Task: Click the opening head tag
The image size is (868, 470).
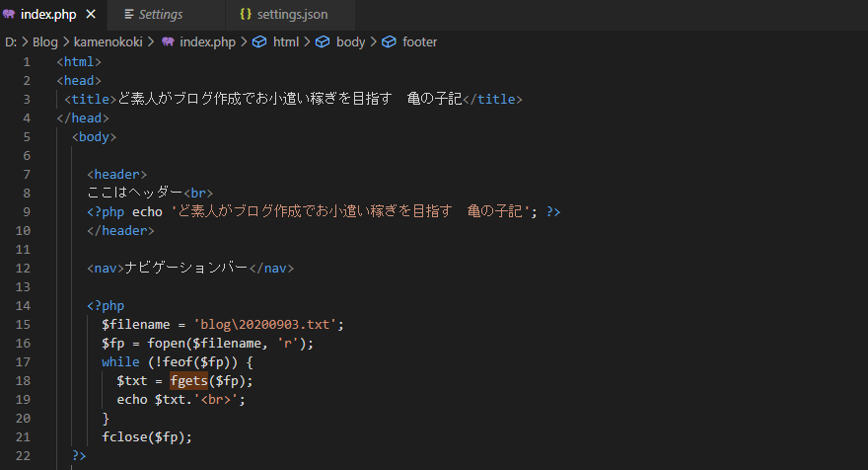Action: 79,81
